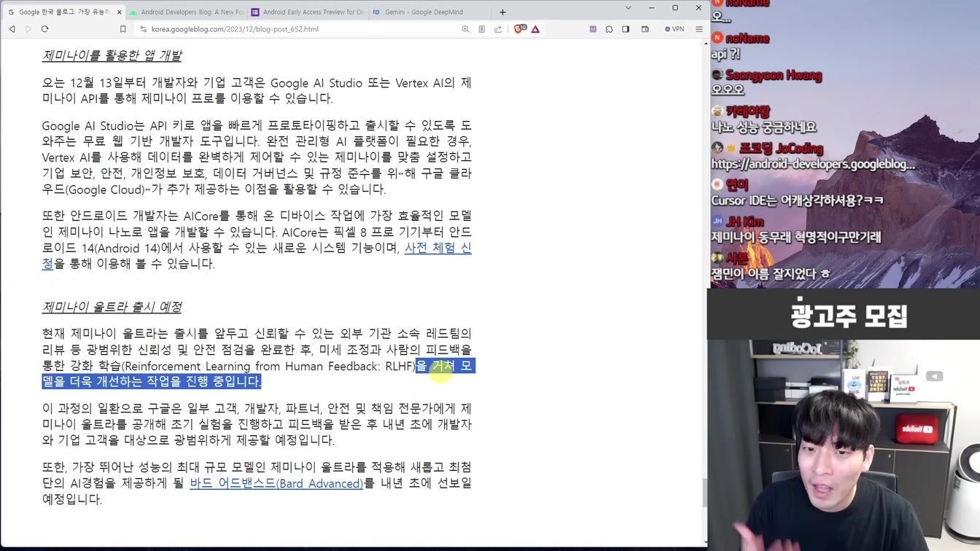
Task: Click the page vertical scrollbar thumb
Action: [x=704, y=493]
